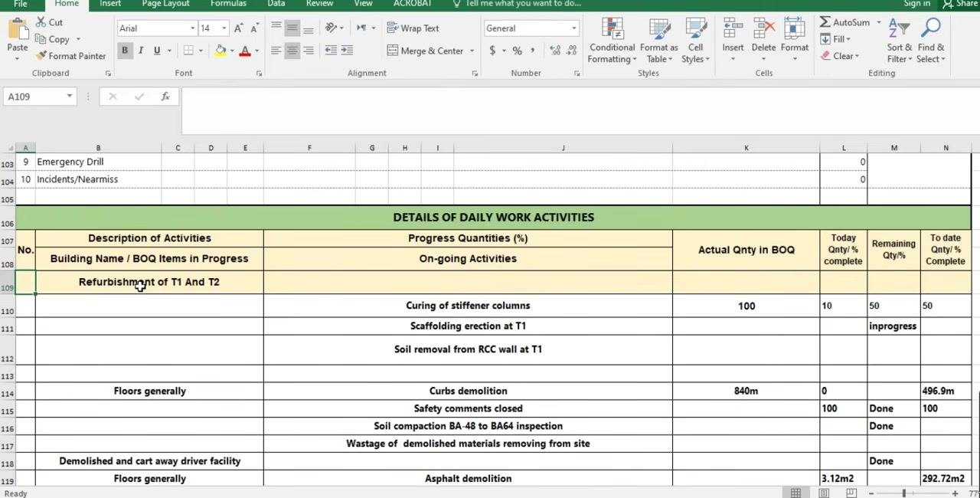Click the Share button

pyautogui.click(x=961, y=4)
